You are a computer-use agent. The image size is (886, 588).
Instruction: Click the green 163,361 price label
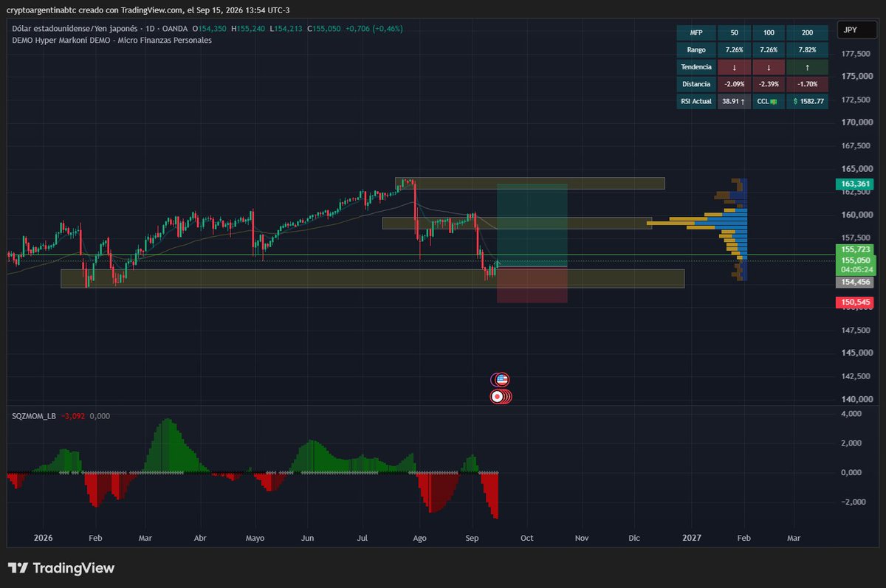[854, 184]
